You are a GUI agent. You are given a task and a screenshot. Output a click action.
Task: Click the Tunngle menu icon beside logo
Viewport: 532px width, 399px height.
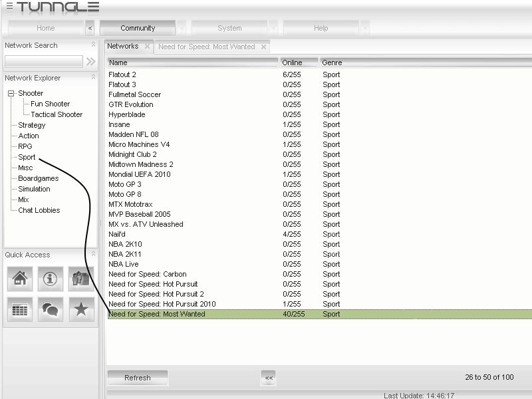[x=9, y=7]
